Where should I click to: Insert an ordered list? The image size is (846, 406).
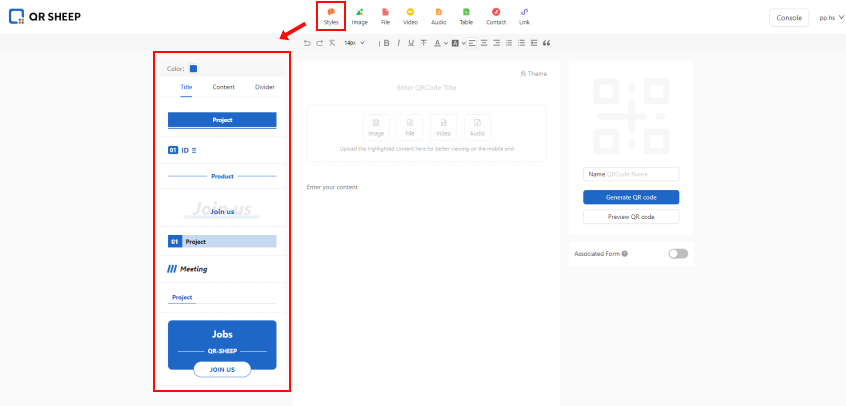tap(509, 43)
